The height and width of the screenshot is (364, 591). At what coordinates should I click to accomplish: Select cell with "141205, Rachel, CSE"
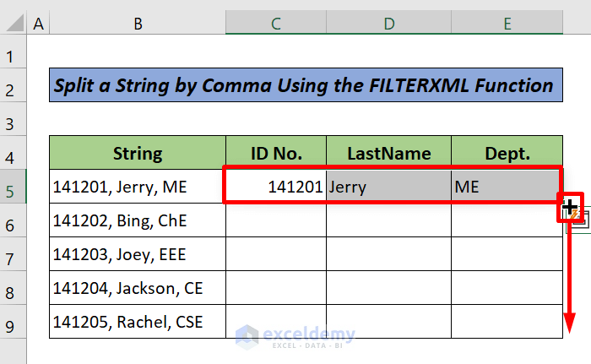137,322
